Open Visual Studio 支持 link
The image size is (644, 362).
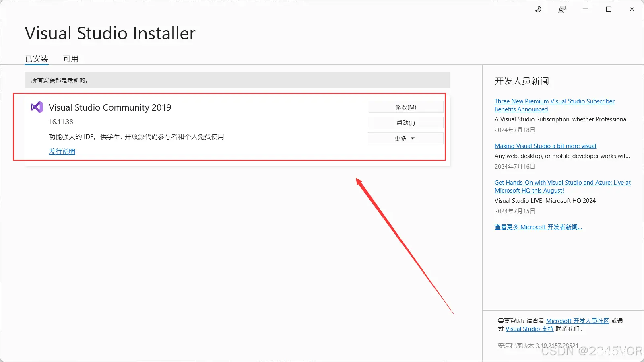tap(529, 329)
